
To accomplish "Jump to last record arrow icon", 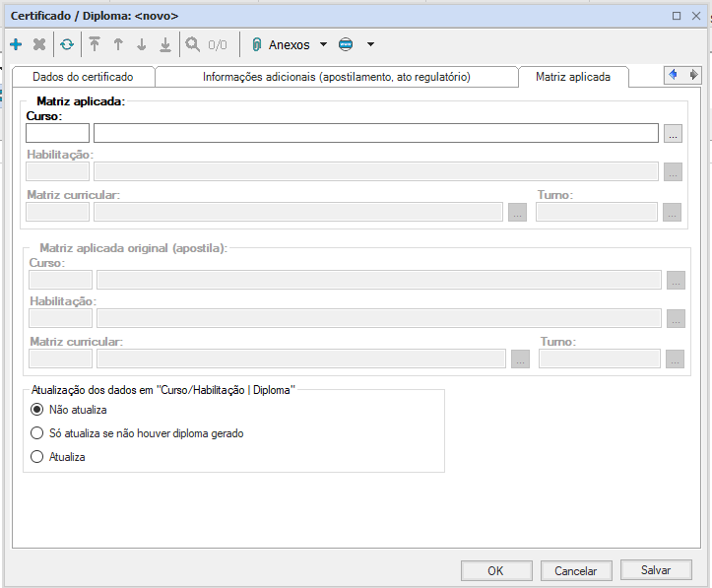I will tap(165, 44).
